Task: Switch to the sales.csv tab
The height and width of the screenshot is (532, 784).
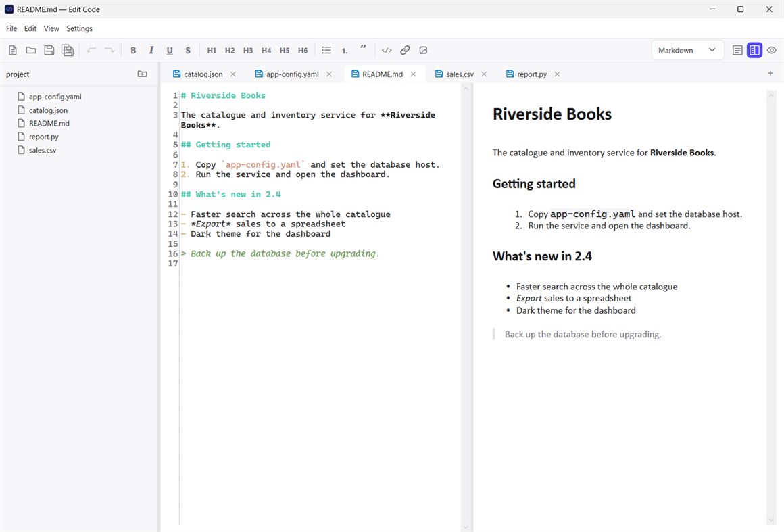Action: coord(460,74)
